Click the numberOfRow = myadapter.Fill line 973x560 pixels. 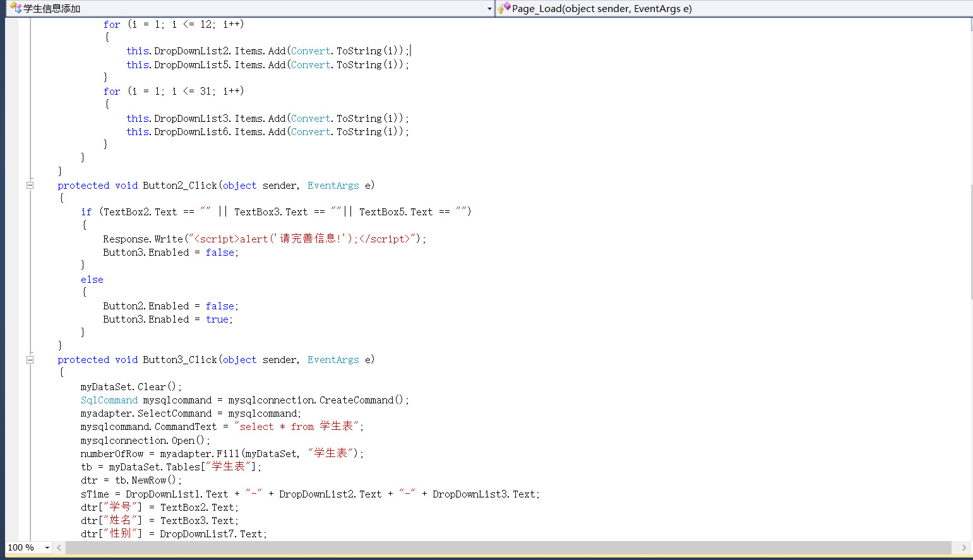point(222,453)
